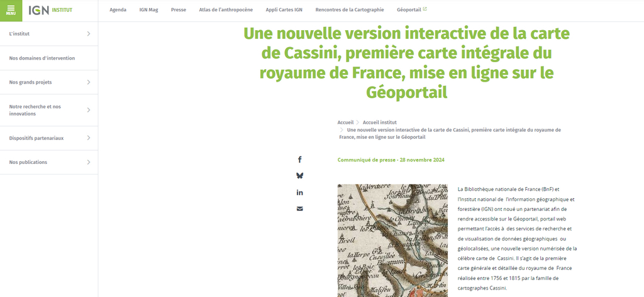This screenshot has width=644, height=297.
Task: Go to Agenda in top navigation
Action: [118, 10]
